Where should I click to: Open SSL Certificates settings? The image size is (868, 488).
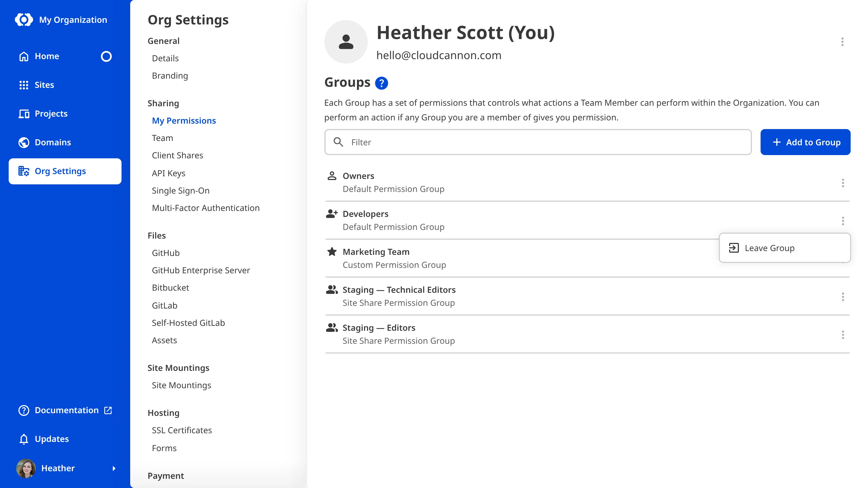click(182, 430)
